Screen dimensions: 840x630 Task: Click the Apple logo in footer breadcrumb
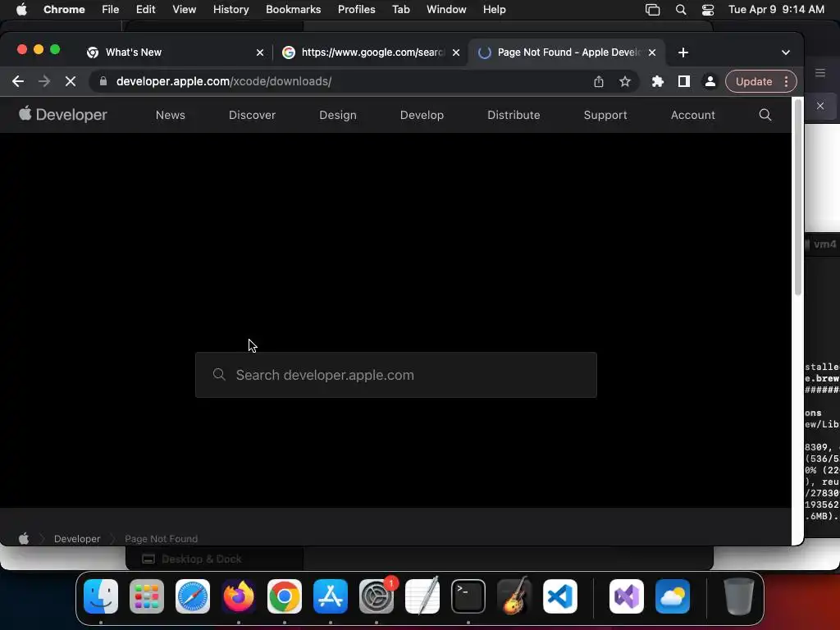click(x=24, y=538)
